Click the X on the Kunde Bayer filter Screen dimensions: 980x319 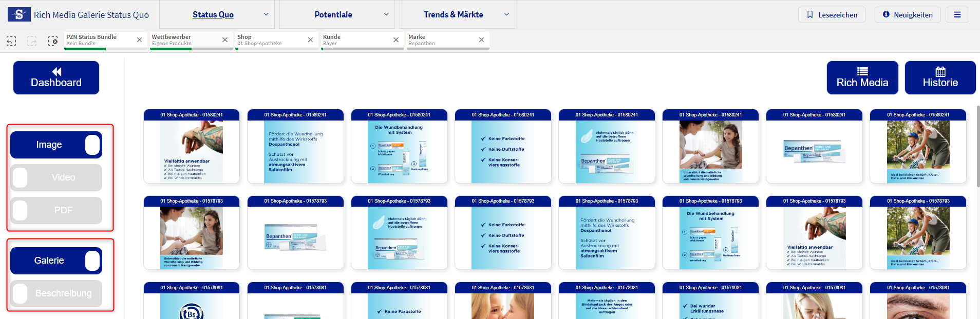pyautogui.click(x=396, y=40)
